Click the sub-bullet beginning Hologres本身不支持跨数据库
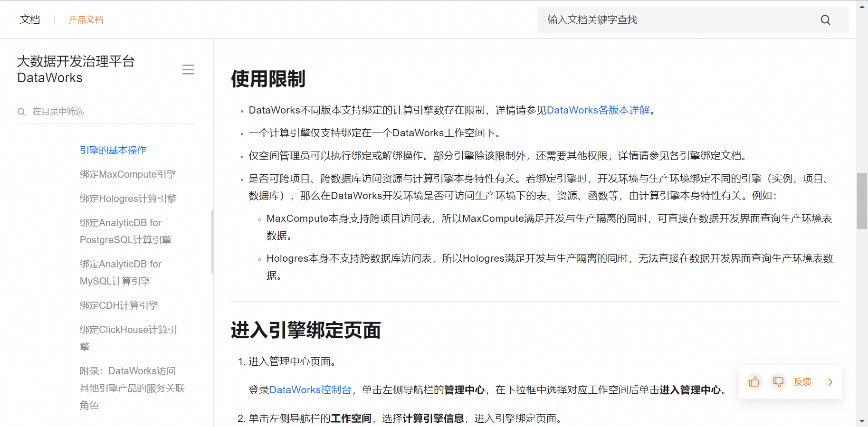 click(x=550, y=267)
